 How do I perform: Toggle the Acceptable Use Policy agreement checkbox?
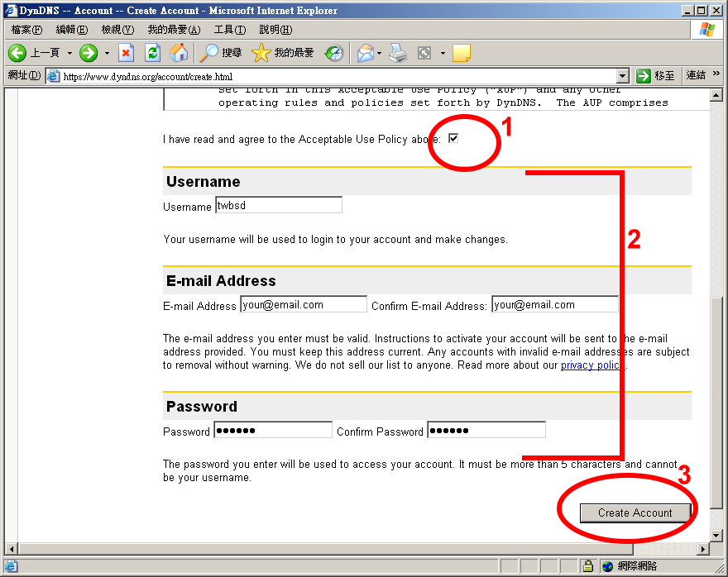point(453,138)
